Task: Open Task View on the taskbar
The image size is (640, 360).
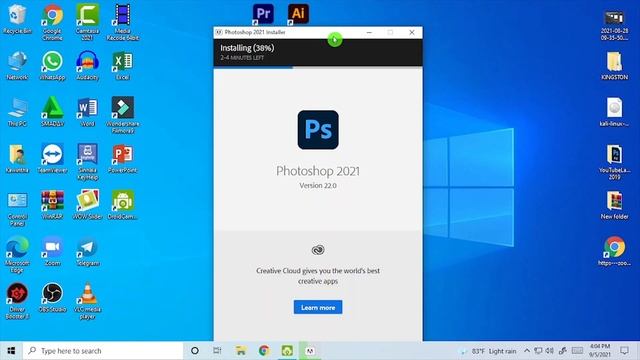Action: click(x=217, y=351)
